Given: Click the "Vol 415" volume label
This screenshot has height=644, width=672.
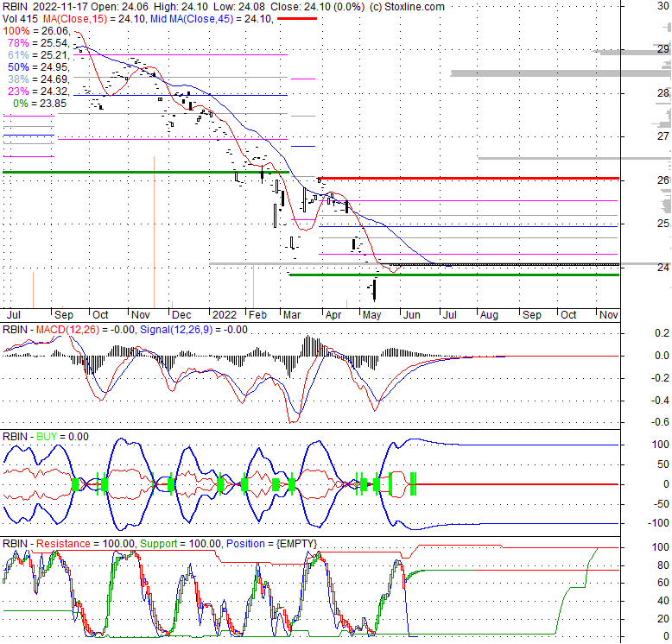Looking at the screenshot, I should click(x=21, y=19).
